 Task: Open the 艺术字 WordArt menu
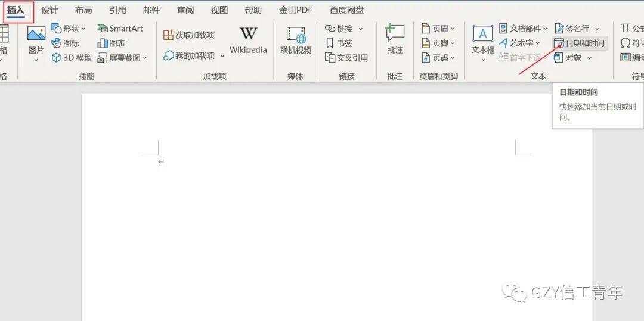point(519,43)
